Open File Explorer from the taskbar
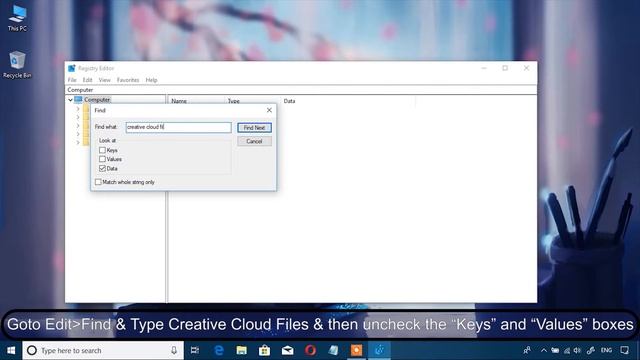This screenshot has height=360, width=640. (x=242, y=350)
